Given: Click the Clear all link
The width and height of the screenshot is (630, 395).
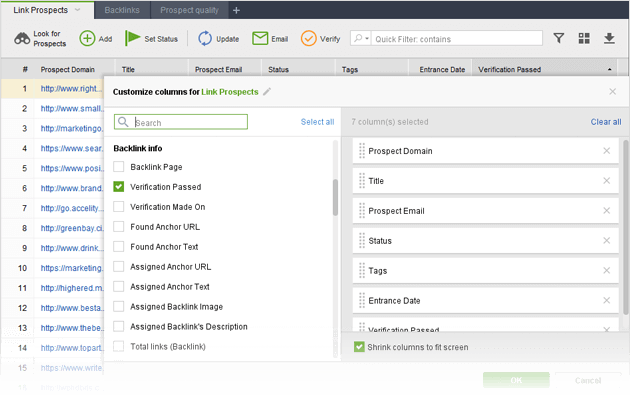Looking at the screenshot, I should [606, 122].
